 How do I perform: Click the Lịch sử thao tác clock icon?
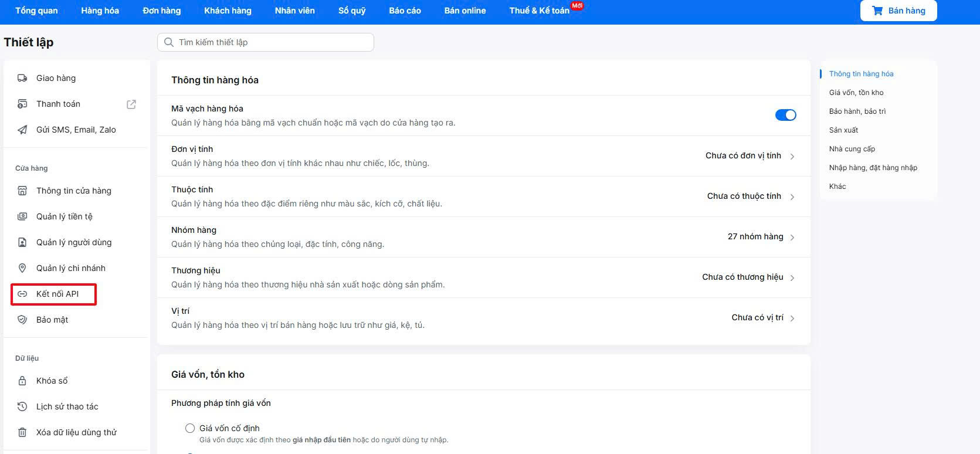22,406
